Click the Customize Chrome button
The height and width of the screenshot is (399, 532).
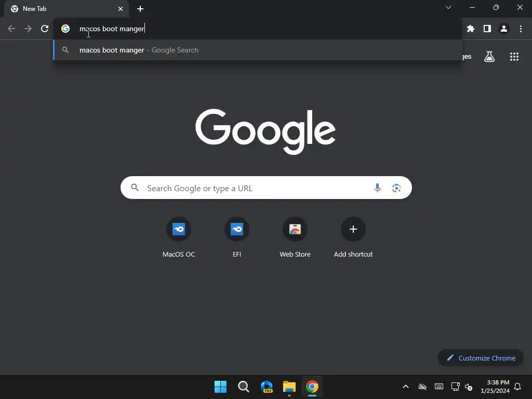pos(481,358)
